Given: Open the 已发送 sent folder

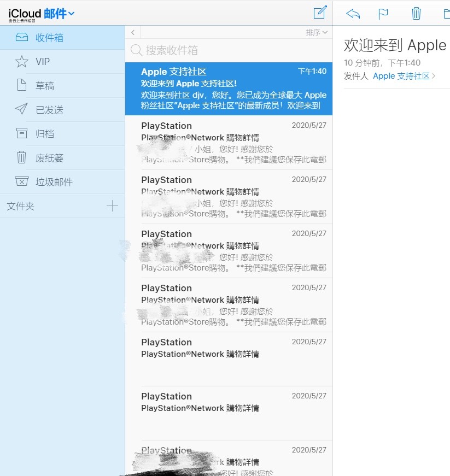Looking at the screenshot, I should tap(62, 110).
